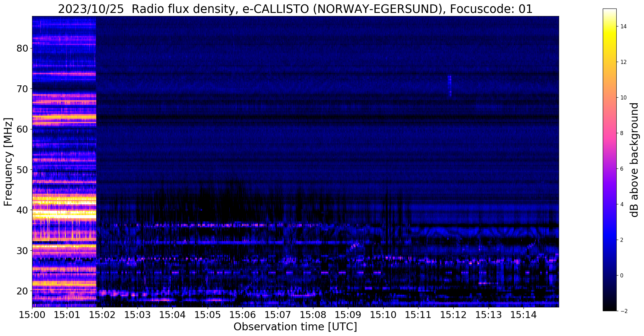644x336 pixels.
Task: Click the 15:12 time tick label
Action: click(x=453, y=315)
